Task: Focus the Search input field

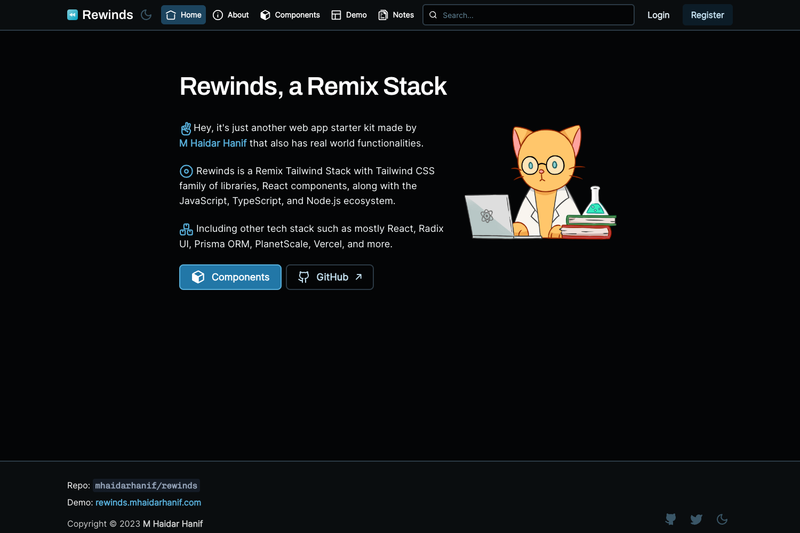Action: point(528,15)
